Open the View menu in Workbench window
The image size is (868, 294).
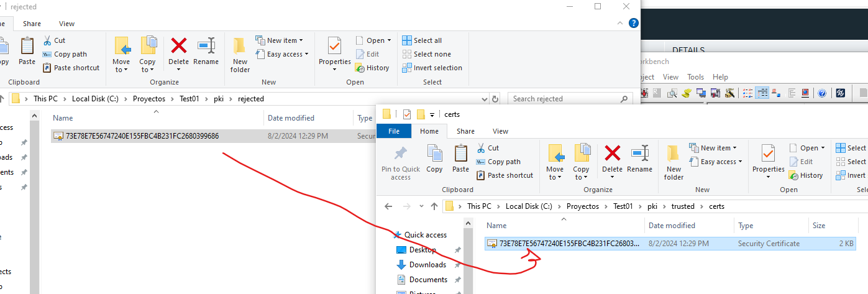coord(670,77)
